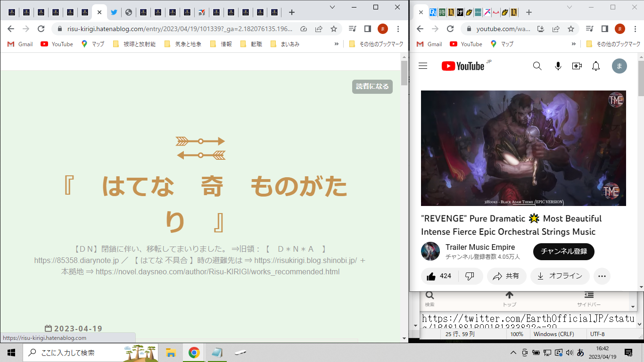Open YouTube notifications bell
644x362 pixels.
click(x=596, y=66)
